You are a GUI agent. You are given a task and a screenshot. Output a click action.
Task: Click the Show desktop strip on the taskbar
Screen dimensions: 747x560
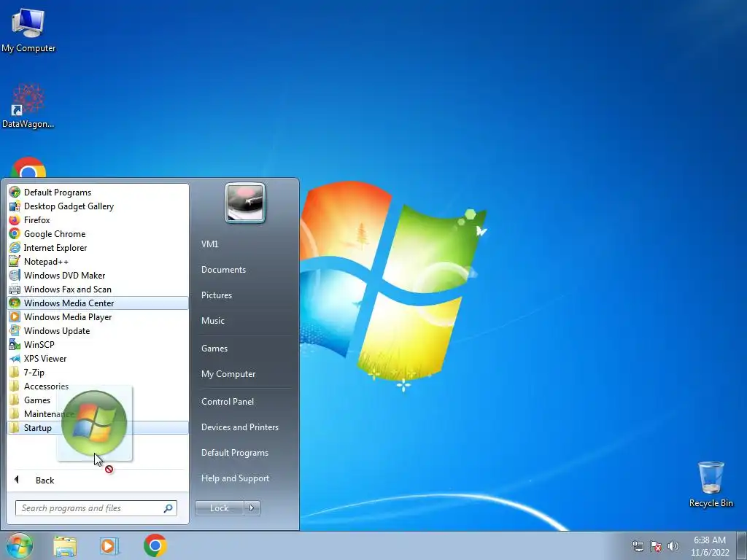point(742,545)
